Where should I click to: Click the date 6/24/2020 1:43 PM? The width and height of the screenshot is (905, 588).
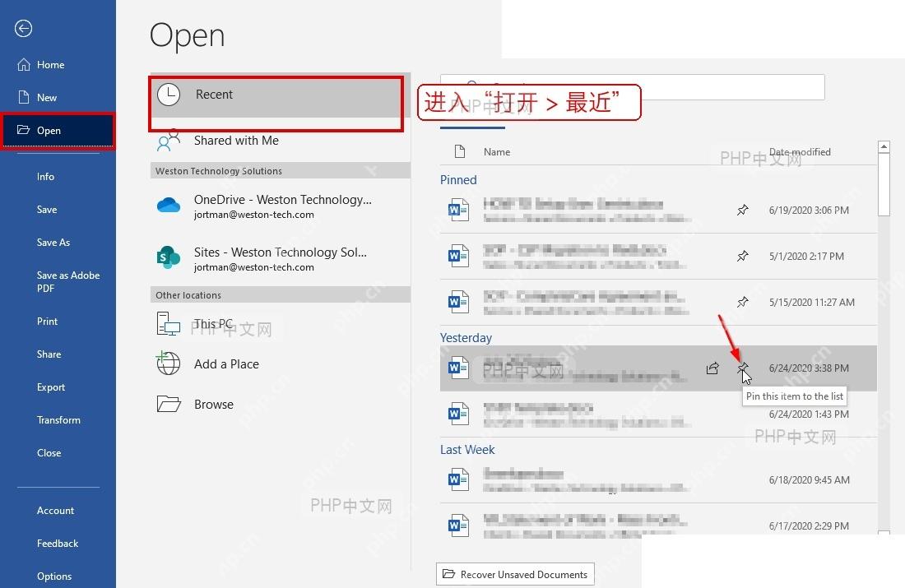pos(809,414)
